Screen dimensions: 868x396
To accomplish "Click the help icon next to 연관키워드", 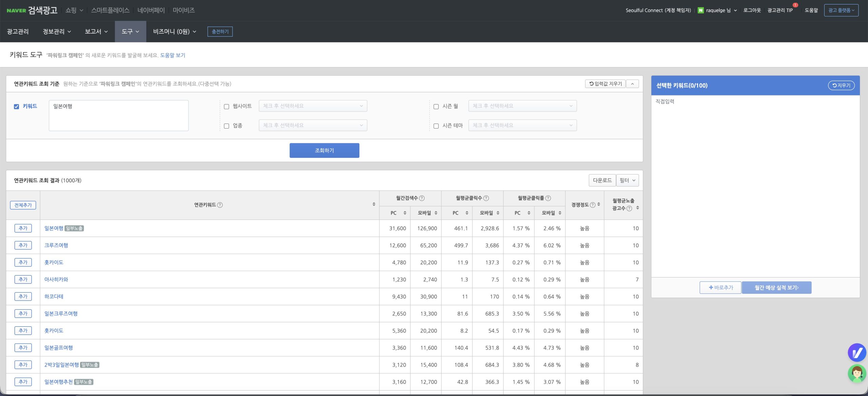I will pyautogui.click(x=220, y=205).
